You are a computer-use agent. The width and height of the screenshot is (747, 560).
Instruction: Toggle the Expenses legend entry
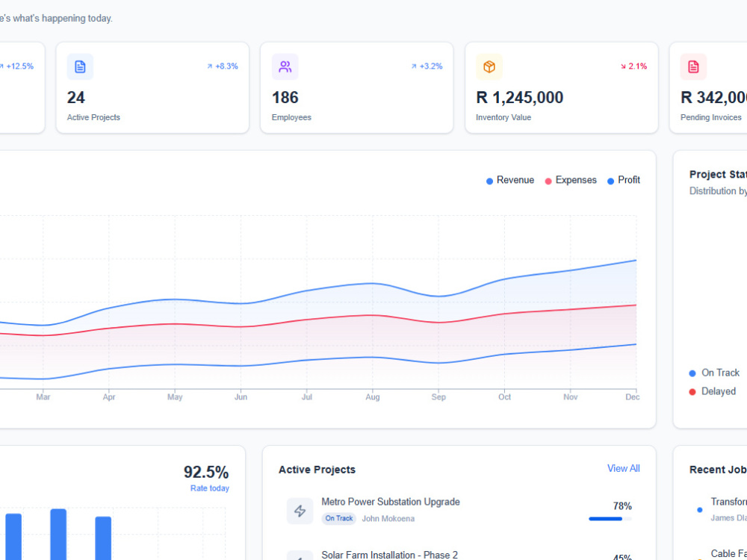pyautogui.click(x=571, y=180)
